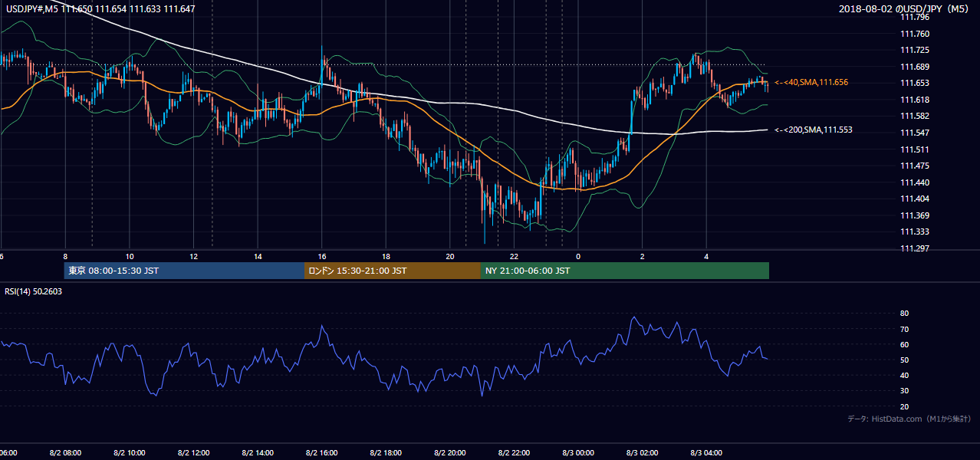Click hour marker 12 above the session bars
This screenshot has width=980, height=460.
coord(194,256)
